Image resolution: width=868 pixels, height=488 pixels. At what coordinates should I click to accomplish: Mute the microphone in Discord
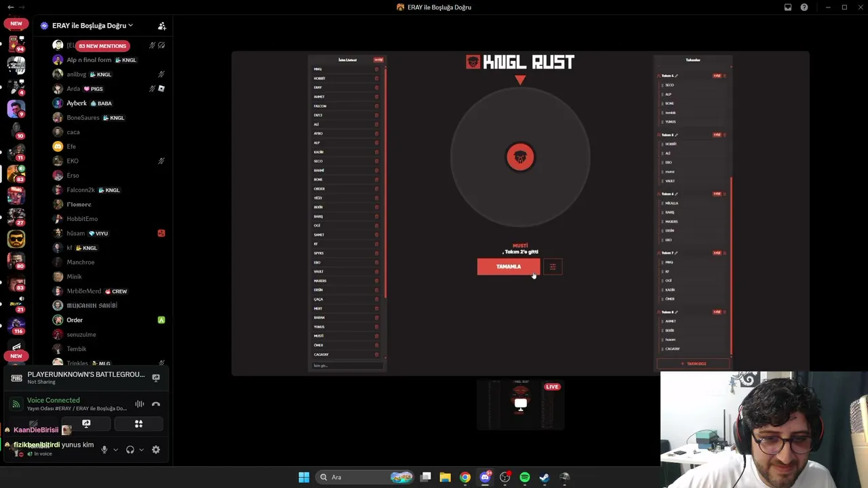pyautogui.click(x=104, y=449)
